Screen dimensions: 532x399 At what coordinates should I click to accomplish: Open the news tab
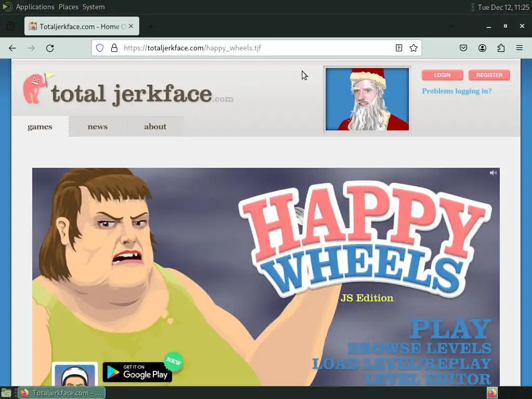click(x=98, y=127)
